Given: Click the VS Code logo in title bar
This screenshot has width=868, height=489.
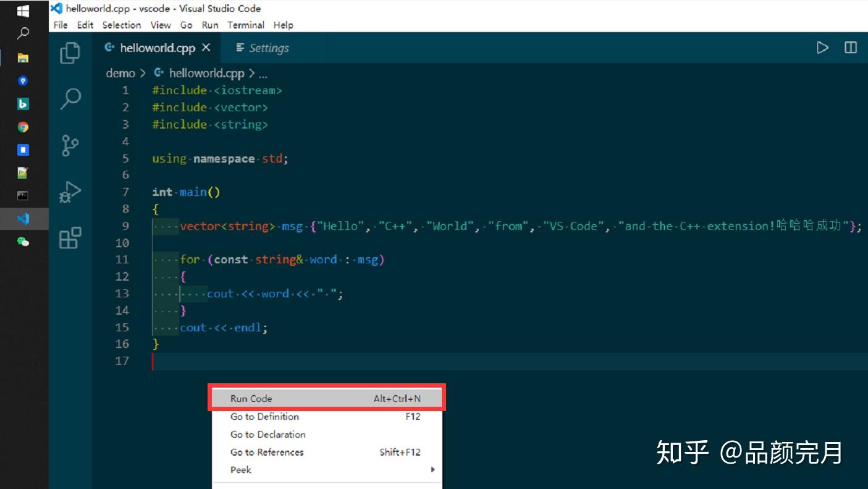Looking at the screenshot, I should point(56,8).
